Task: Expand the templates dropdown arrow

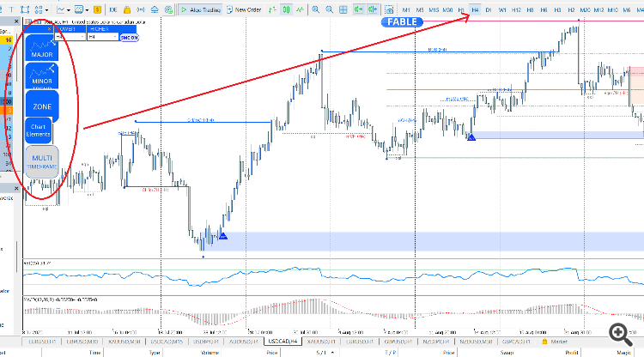Action: 87,9
